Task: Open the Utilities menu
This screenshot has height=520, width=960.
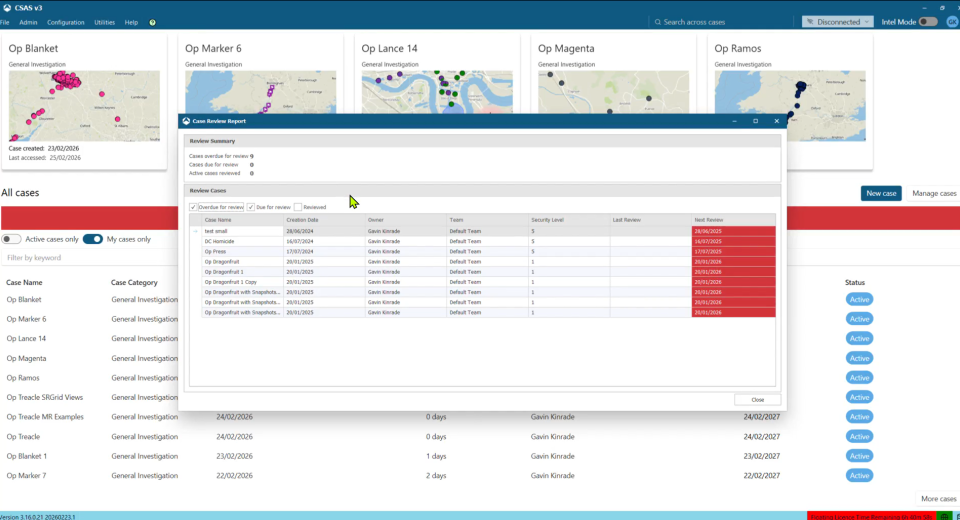Action: 104,22
